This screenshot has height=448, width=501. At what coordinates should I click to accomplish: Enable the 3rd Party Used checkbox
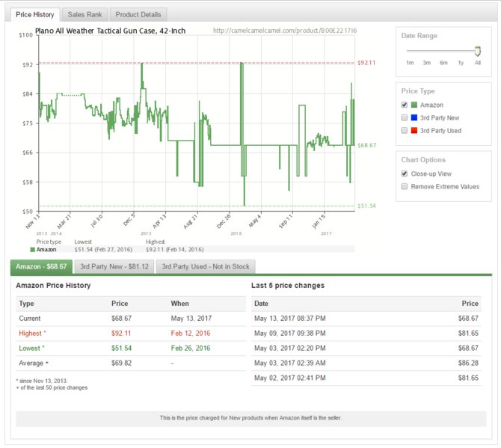pos(405,130)
